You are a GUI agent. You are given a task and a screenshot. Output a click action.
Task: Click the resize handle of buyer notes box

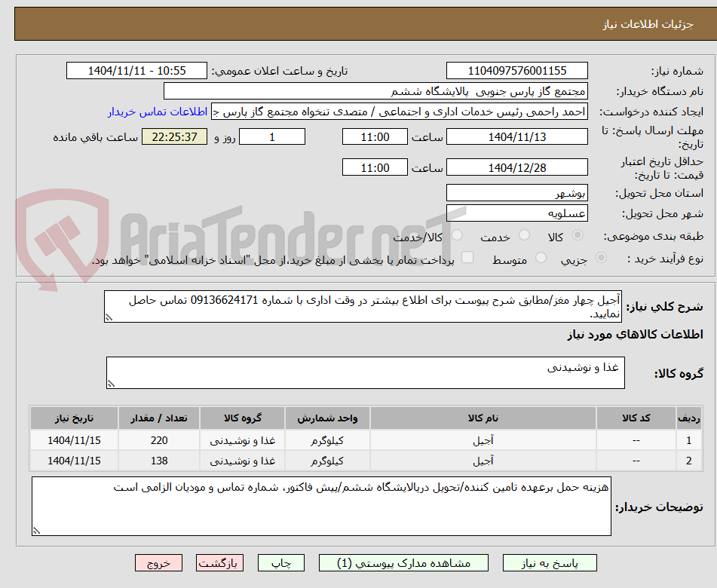pyautogui.click(x=37, y=531)
